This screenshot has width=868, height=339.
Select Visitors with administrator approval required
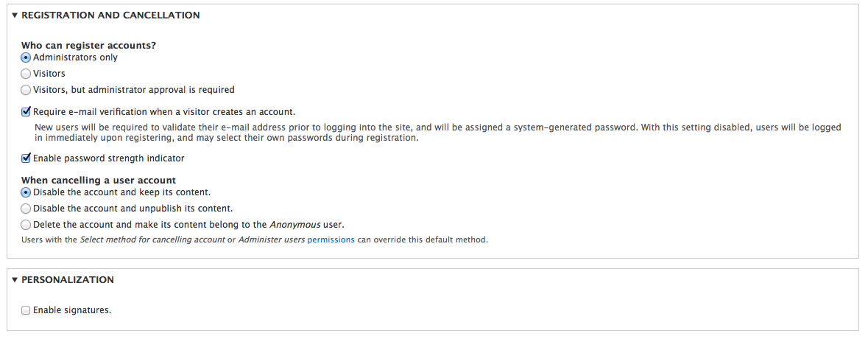tap(26, 90)
